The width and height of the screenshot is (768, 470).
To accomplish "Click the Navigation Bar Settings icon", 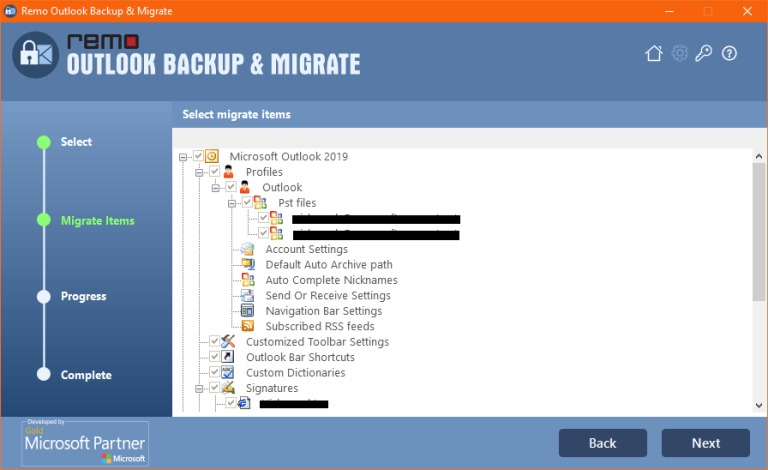I will point(248,311).
